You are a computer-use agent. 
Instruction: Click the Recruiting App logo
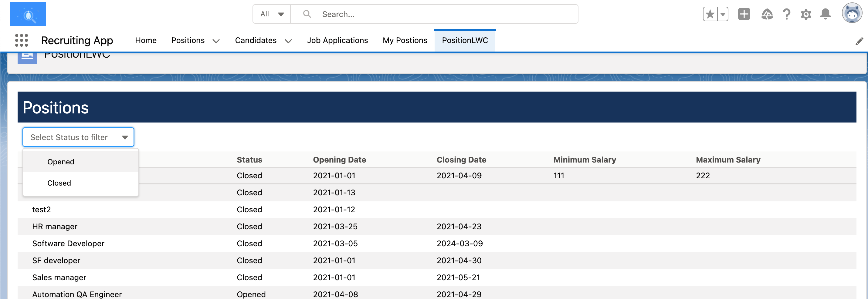[28, 14]
